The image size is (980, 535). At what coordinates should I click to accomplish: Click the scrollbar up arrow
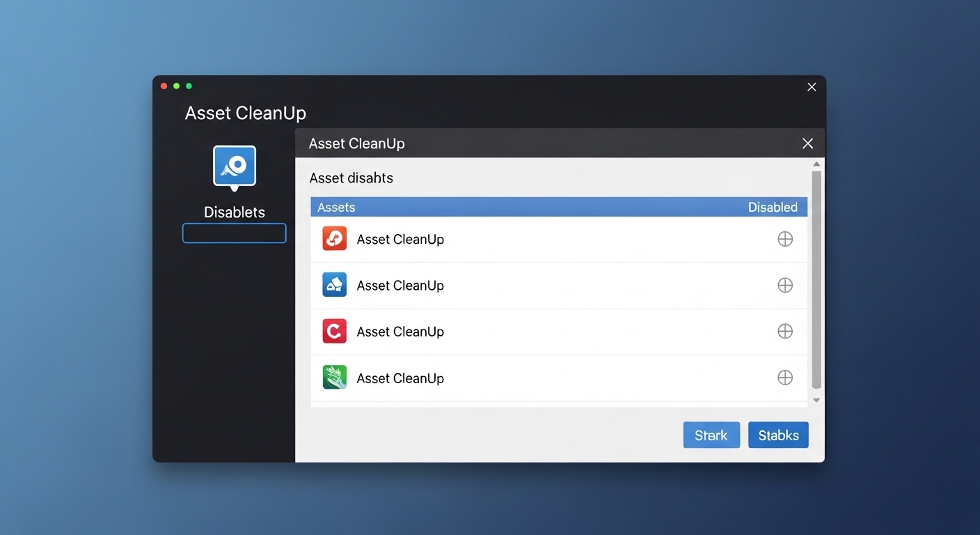tap(816, 164)
